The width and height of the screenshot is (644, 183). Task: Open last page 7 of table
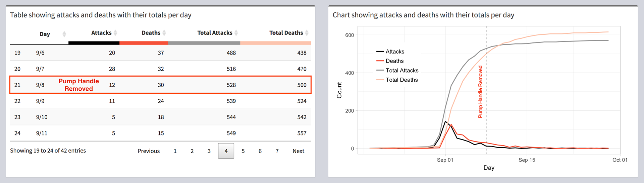click(277, 151)
